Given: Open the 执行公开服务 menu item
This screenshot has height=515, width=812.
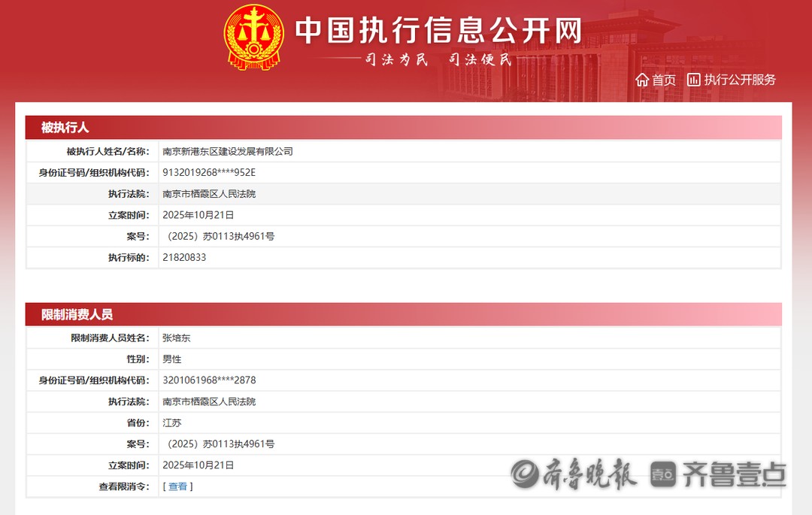Looking at the screenshot, I should coord(740,80).
